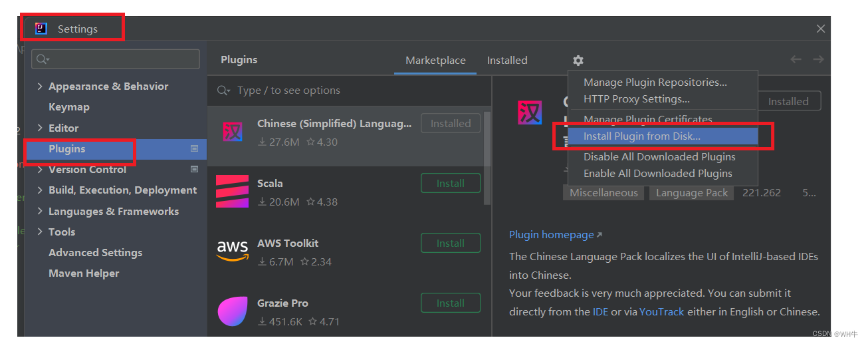Install the Scala plugin
Viewport: 868px width, 344px height.
(x=451, y=183)
